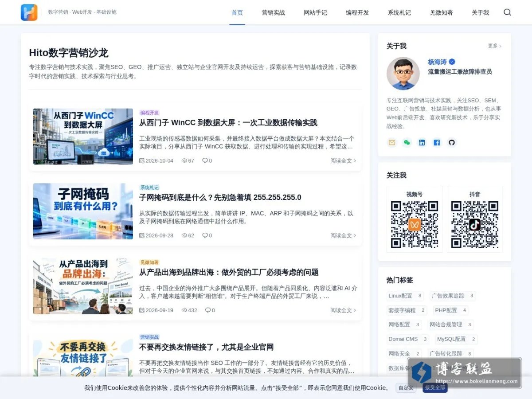
Task: Open article 不要再交换友情链接了 title
Action: 207,347
